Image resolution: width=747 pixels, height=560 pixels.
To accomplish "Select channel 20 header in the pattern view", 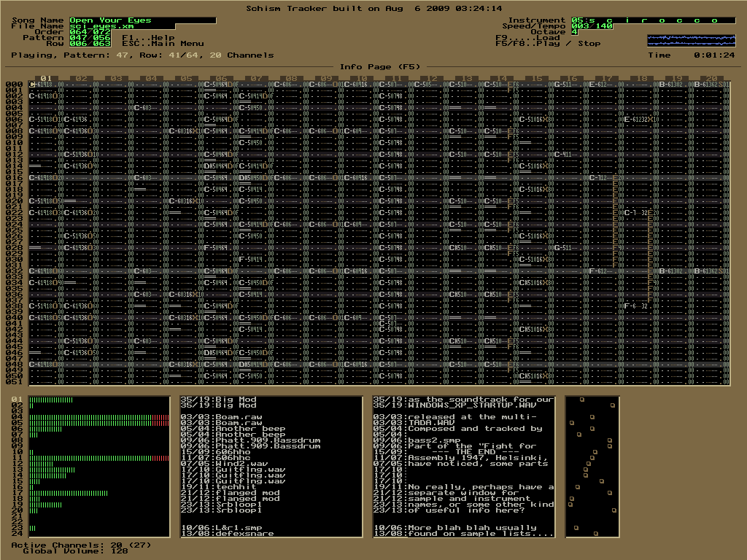I will [712, 77].
